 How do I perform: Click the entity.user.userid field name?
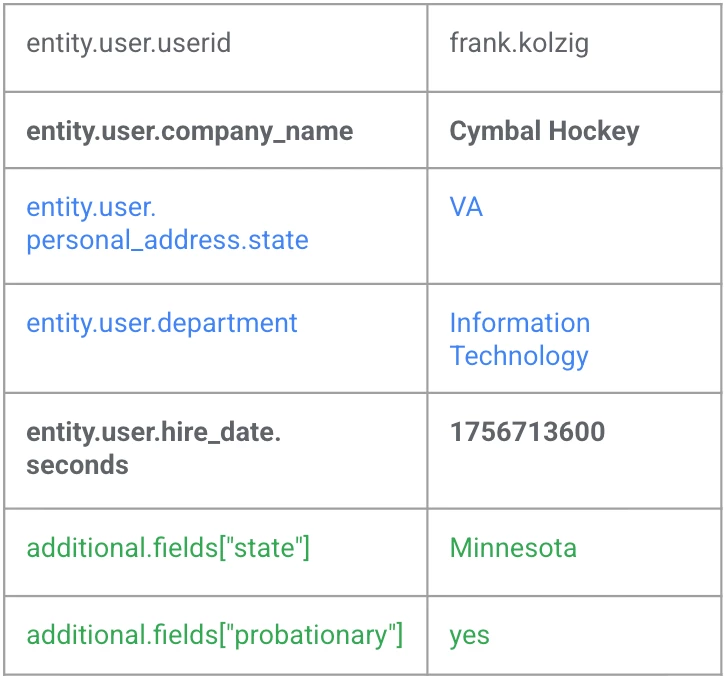[x=128, y=44]
